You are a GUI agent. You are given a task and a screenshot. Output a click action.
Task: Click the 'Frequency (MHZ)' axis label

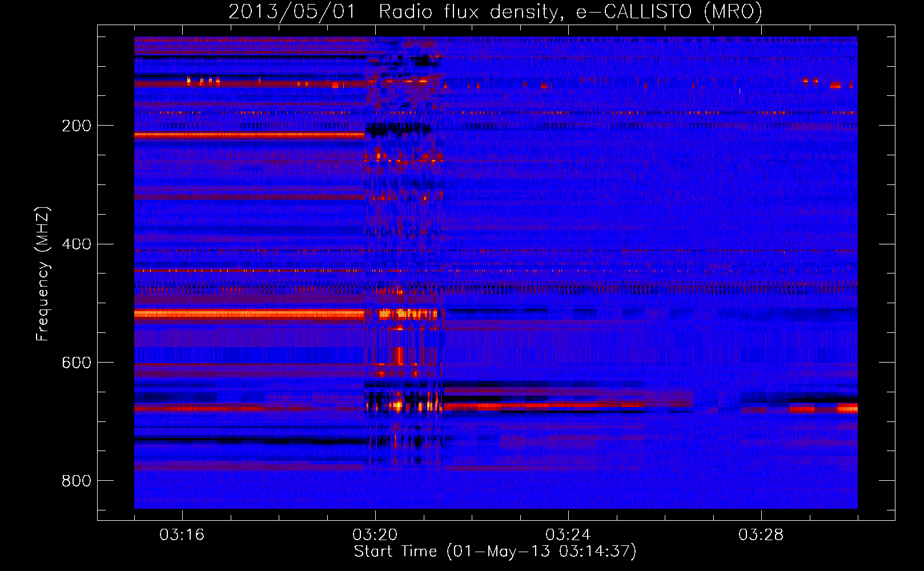point(43,274)
